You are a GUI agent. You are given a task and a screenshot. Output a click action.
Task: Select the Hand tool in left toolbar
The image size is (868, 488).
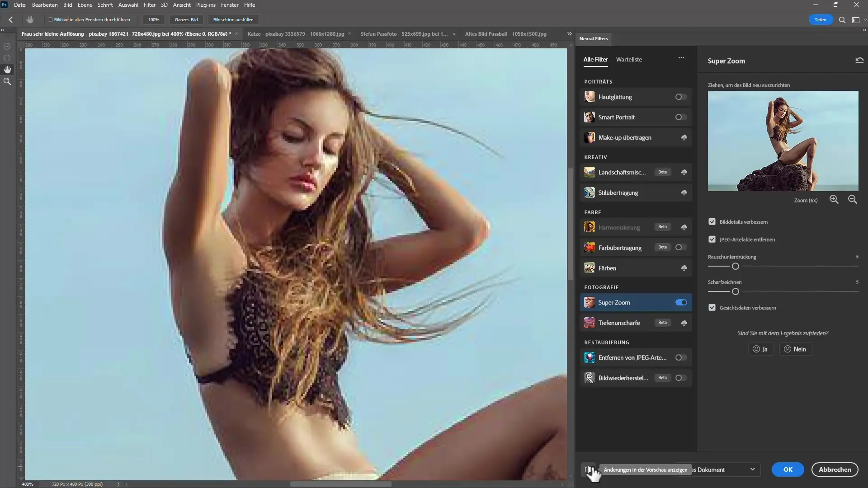(x=7, y=70)
